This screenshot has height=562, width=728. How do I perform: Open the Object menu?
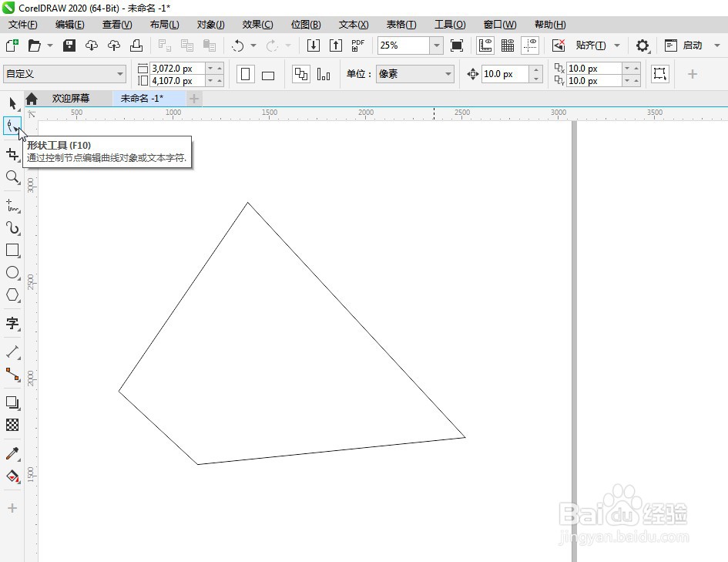[210, 25]
